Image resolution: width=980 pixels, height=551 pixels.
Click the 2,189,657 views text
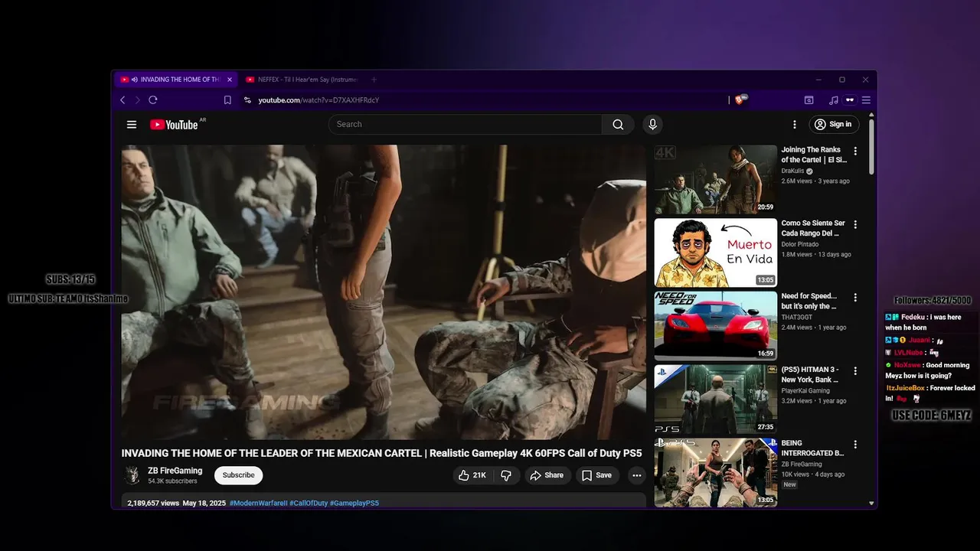(x=153, y=503)
